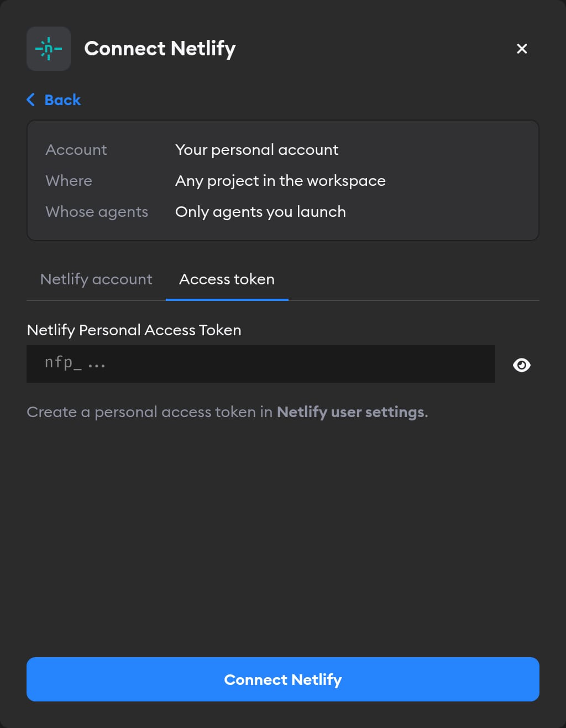
Task: Open the Netlify user settings link
Action: (x=351, y=412)
